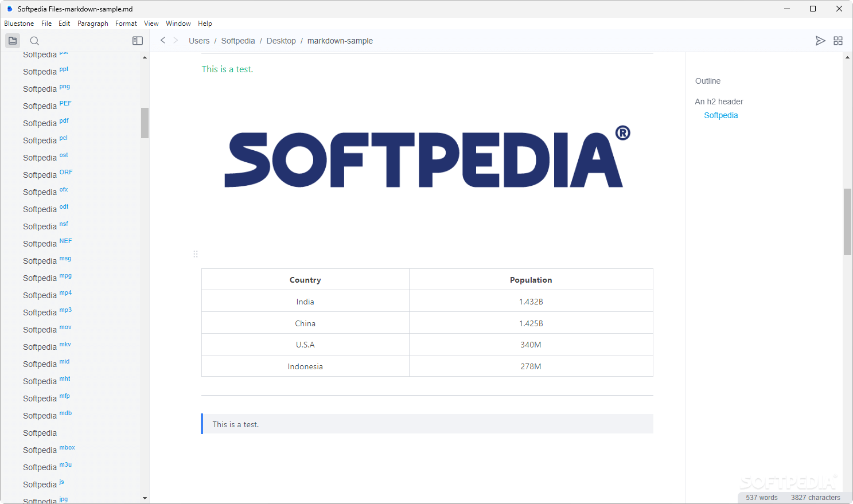Open Softpedia pdf file in sidebar
This screenshot has width=853, height=504.
tap(46, 123)
